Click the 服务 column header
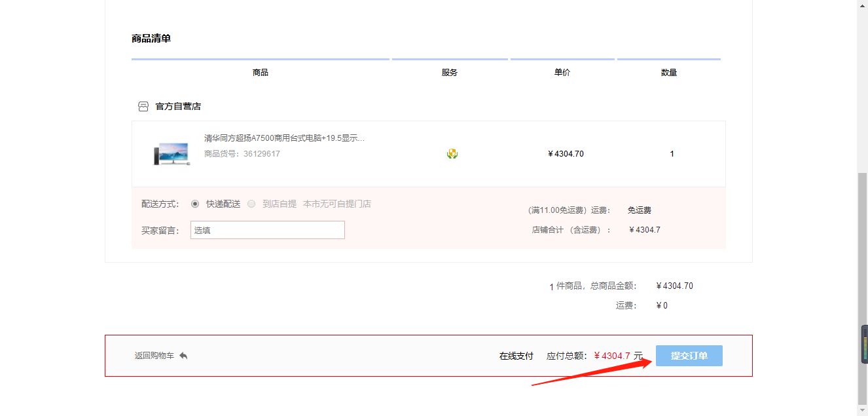868x416 pixels. (x=450, y=73)
